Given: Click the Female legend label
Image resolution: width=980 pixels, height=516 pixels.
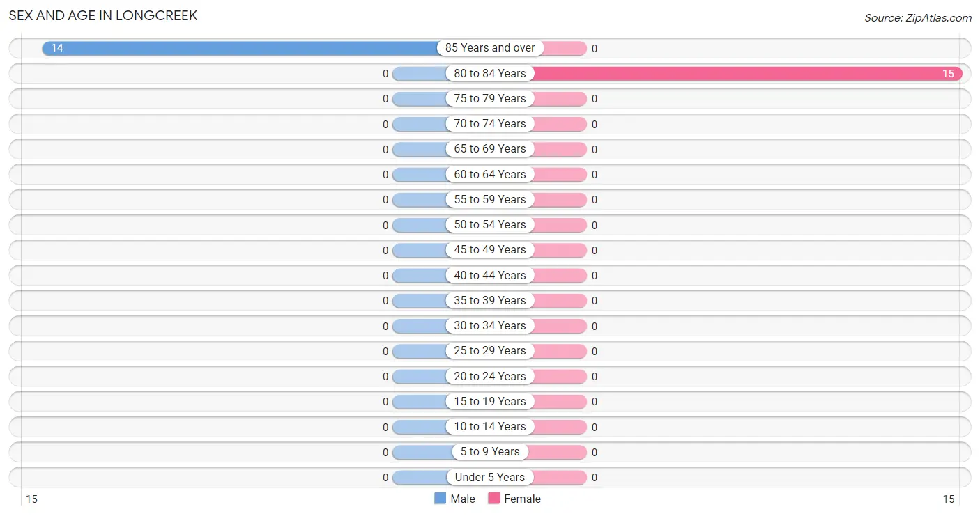Looking at the screenshot, I should click(x=522, y=499).
